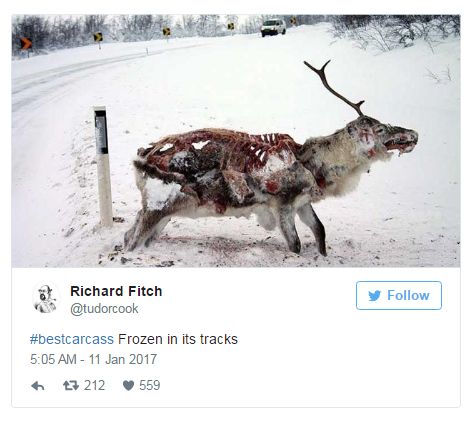The height and width of the screenshot is (422, 475).
Task: Click the white car in the photo
Action: tap(273, 27)
